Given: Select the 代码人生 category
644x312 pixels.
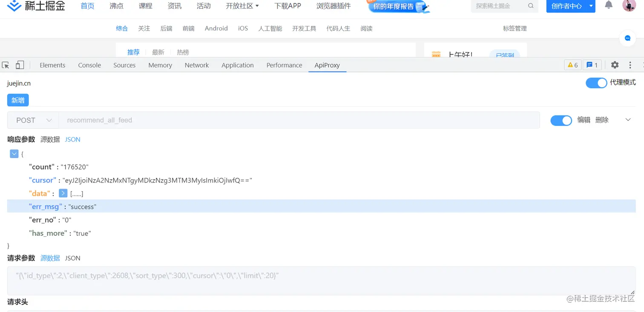Looking at the screenshot, I should click(x=338, y=28).
